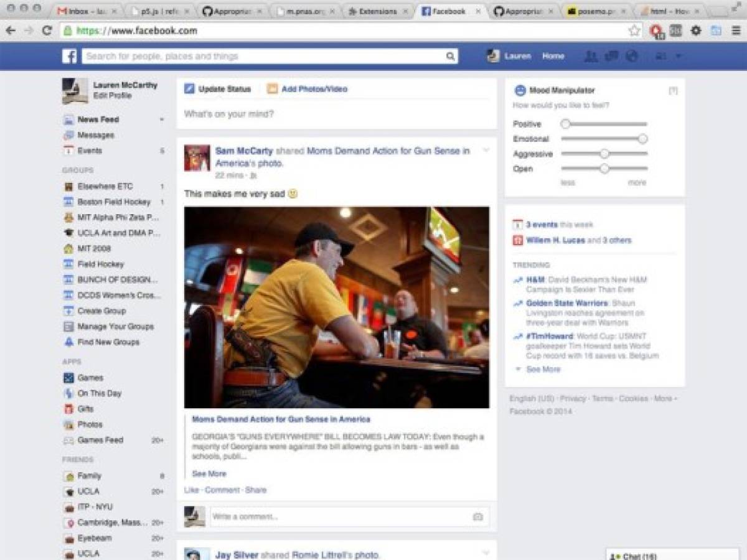747x560 pixels.
Task: Open Events in left sidebar
Action: pyautogui.click(x=89, y=151)
